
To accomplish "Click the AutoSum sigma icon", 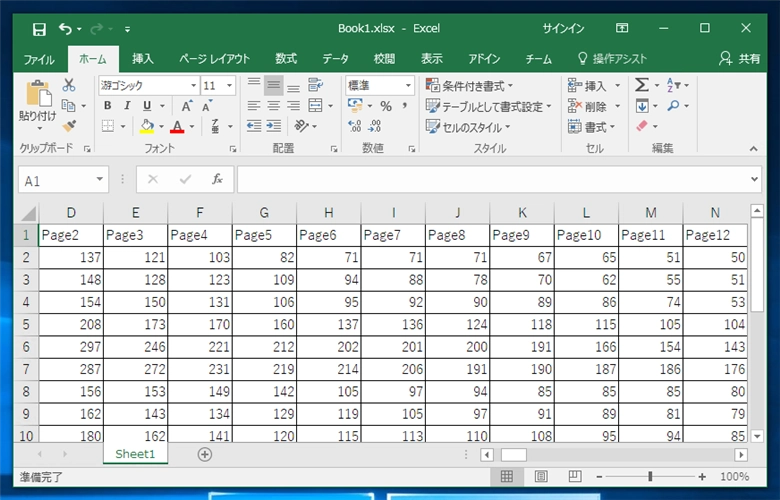I will click(642, 85).
